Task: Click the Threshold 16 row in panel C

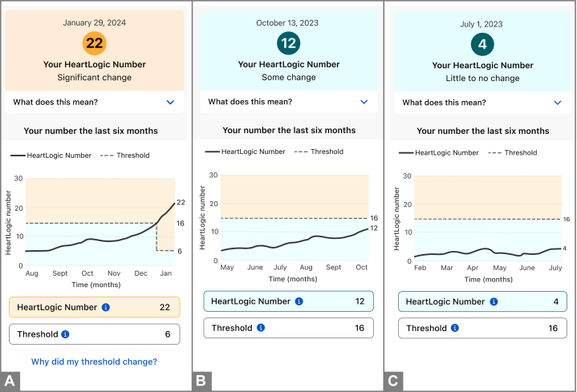Action: tap(482, 328)
